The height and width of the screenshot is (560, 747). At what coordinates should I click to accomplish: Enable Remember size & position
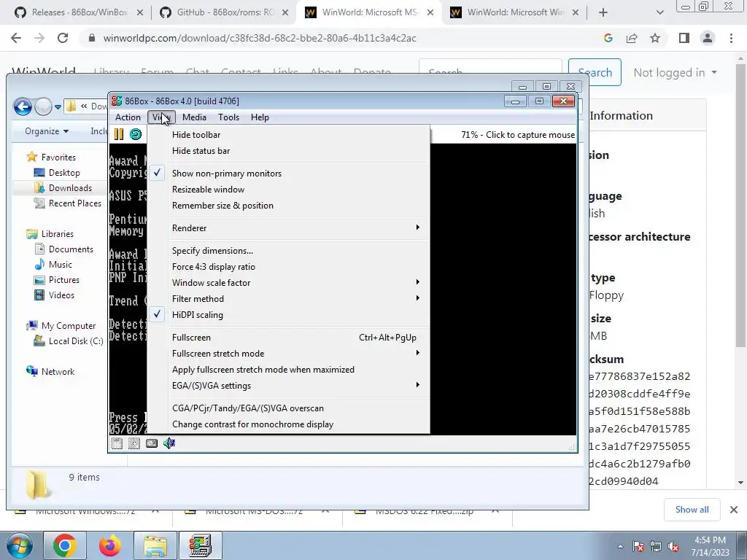(x=289, y=206)
